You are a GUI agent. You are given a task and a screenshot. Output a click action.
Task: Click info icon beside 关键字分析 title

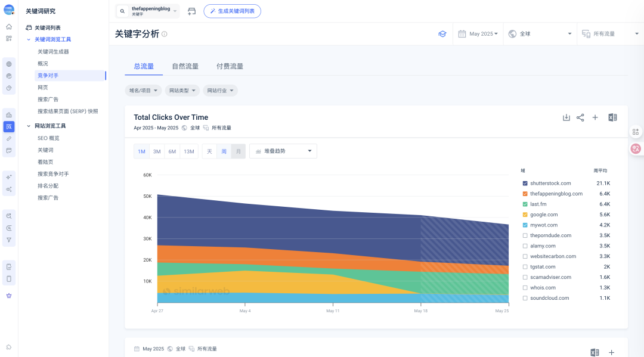(x=165, y=34)
